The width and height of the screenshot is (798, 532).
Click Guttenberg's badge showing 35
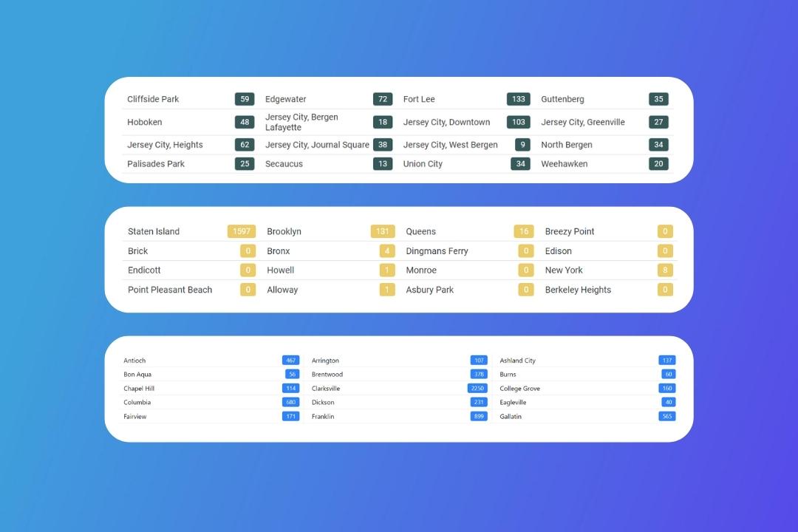[658, 99]
